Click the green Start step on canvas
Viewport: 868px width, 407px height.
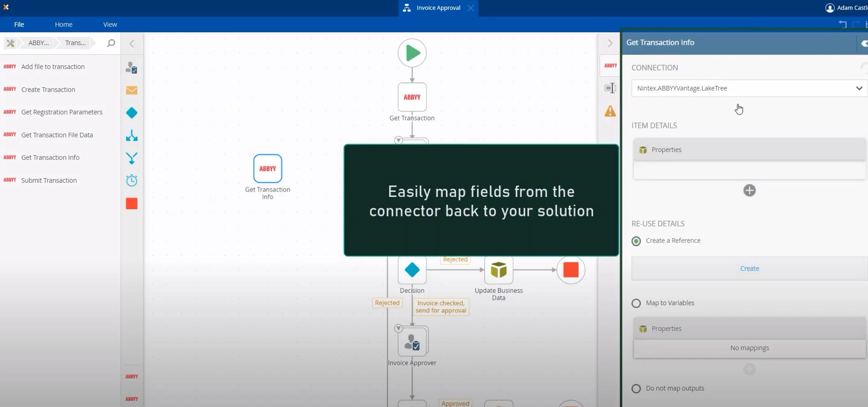412,53
